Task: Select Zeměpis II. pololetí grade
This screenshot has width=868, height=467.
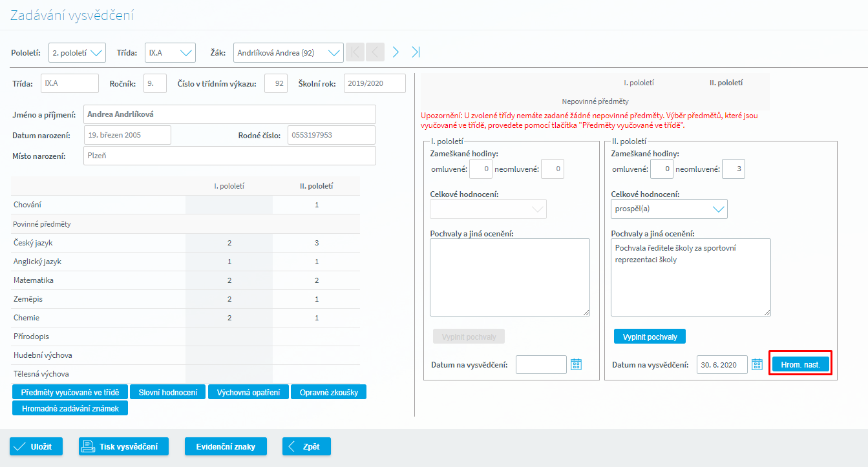Action: click(317, 299)
